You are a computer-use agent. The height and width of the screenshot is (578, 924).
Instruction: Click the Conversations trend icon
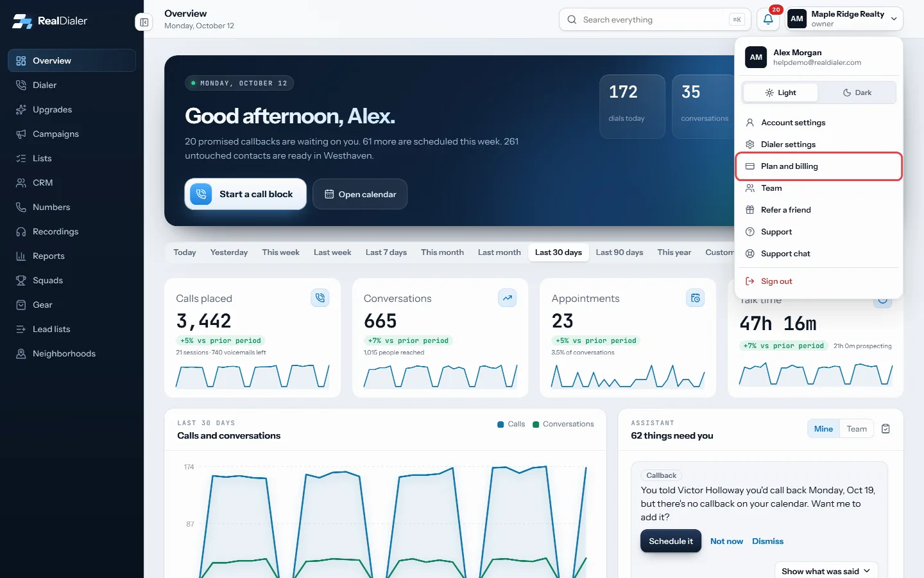pos(508,298)
